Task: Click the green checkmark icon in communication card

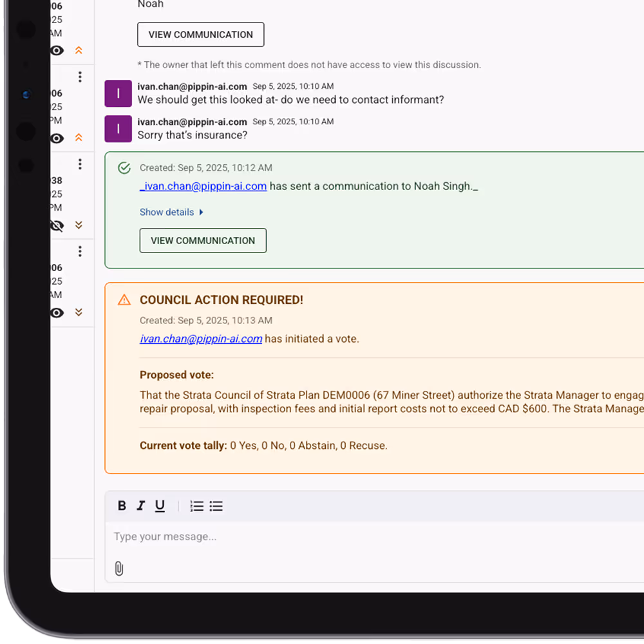Action: 124,167
